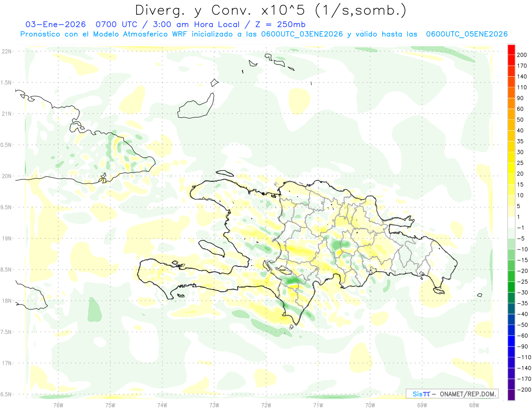Click the legend value '200'
532x411 pixels.
pyautogui.click(x=522, y=55)
